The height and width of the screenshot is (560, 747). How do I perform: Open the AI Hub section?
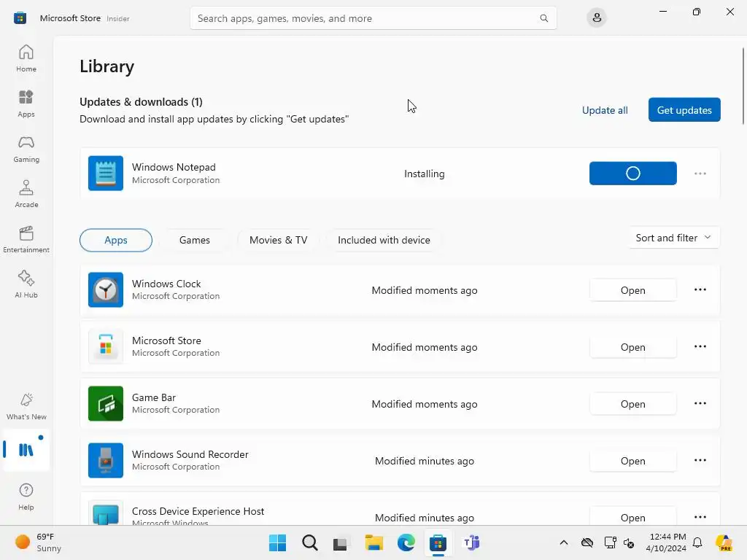point(26,285)
